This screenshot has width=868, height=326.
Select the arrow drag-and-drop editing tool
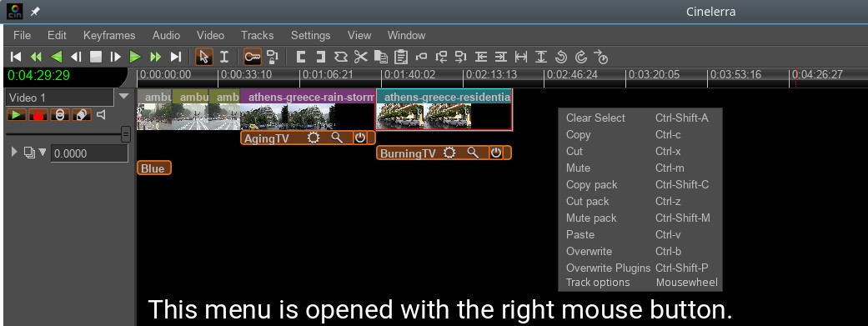coord(204,57)
